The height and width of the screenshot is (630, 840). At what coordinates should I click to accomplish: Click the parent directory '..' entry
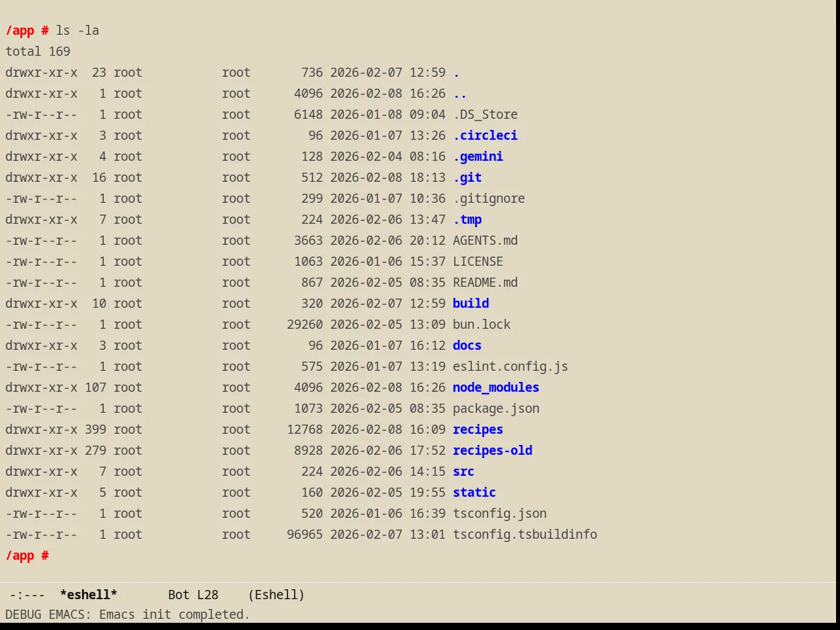pyautogui.click(x=459, y=93)
